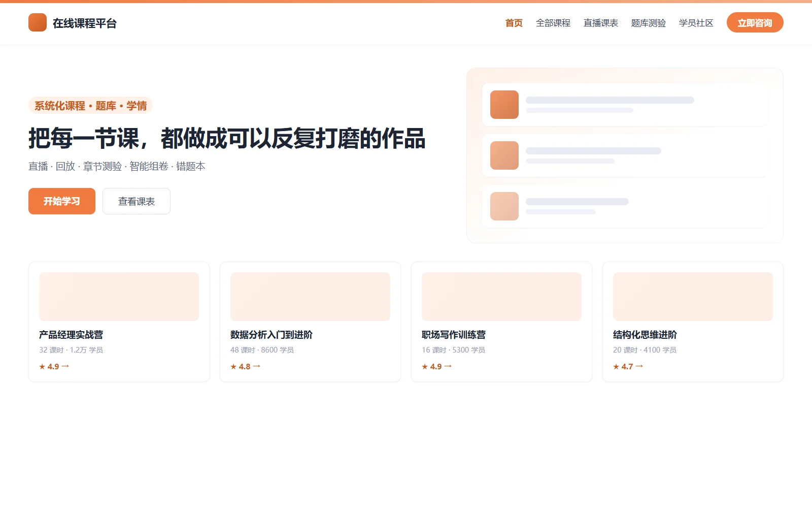The width and height of the screenshot is (812, 508).
Task: Open the 产品经理实战营 course thumbnail
Action: pos(119,297)
